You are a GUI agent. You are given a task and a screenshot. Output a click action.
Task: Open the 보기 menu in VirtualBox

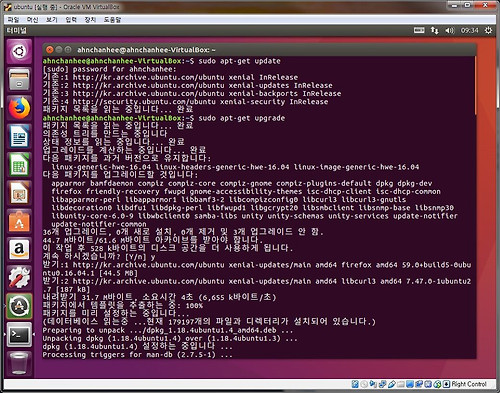(x=52, y=20)
